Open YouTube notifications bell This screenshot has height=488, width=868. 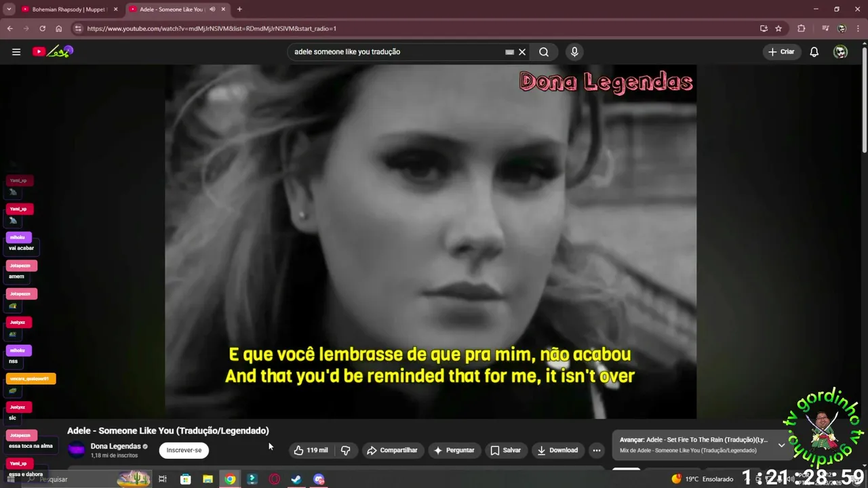(814, 52)
